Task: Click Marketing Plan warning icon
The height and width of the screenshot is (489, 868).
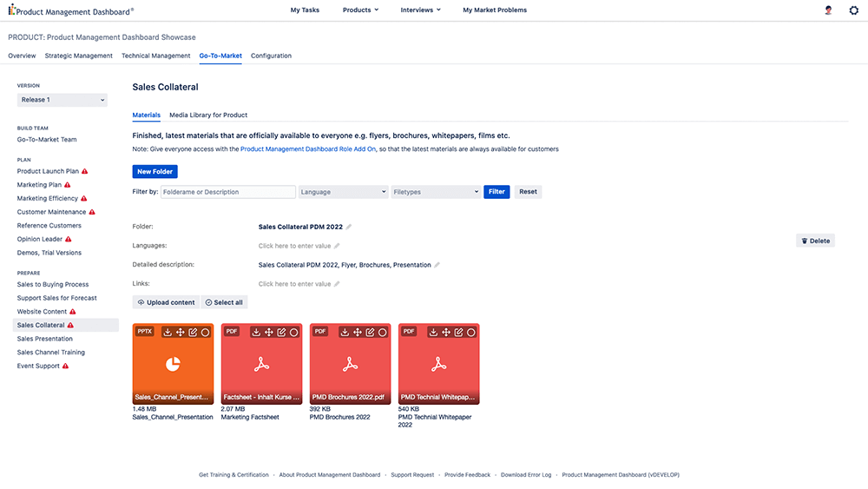Action: (68, 185)
